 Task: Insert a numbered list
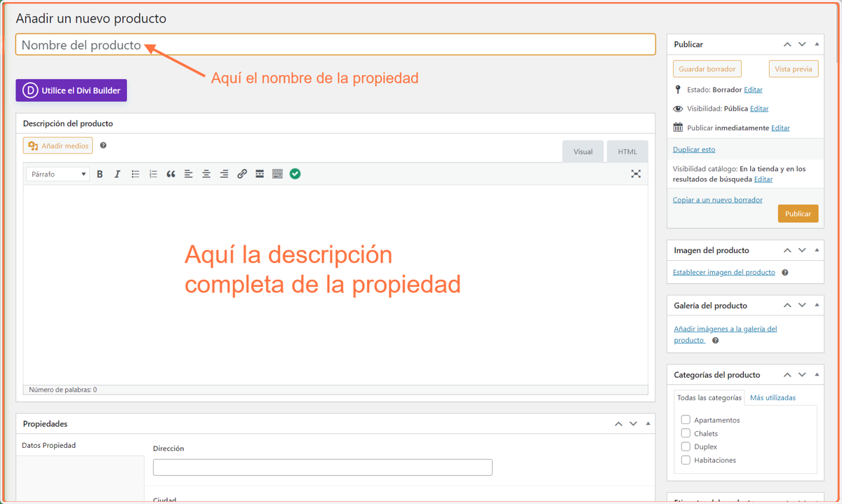[153, 174]
